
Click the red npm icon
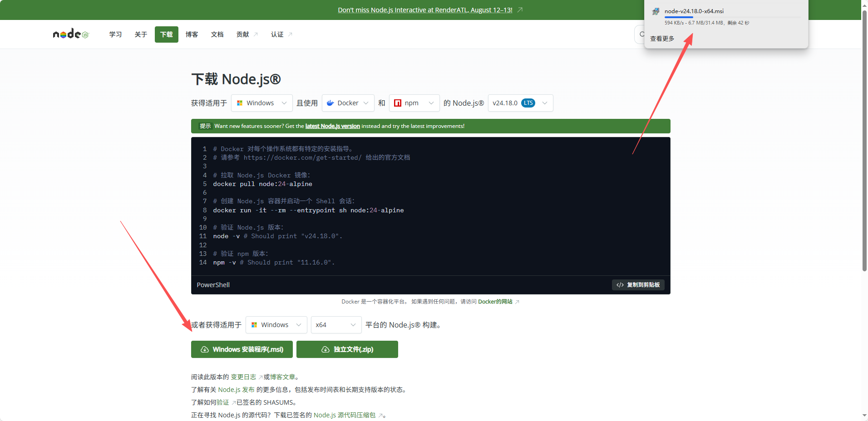point(398,103)
